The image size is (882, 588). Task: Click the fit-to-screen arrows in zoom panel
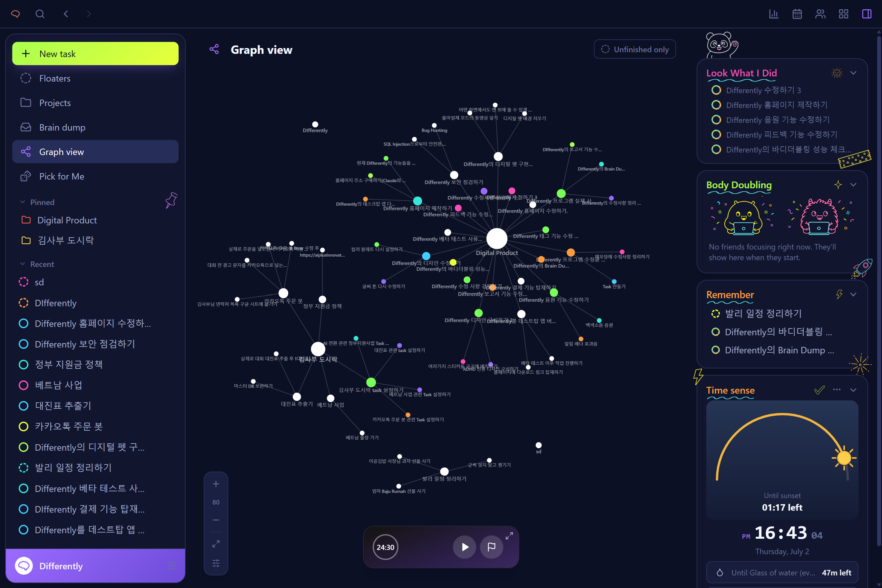coord(216,544)
